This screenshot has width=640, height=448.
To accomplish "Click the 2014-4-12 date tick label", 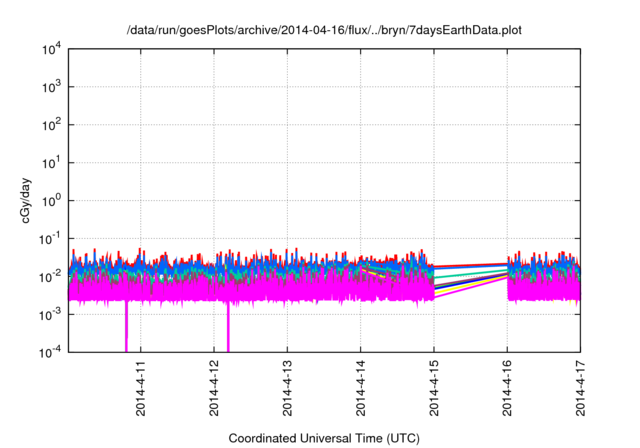I will tap(214, 388).
